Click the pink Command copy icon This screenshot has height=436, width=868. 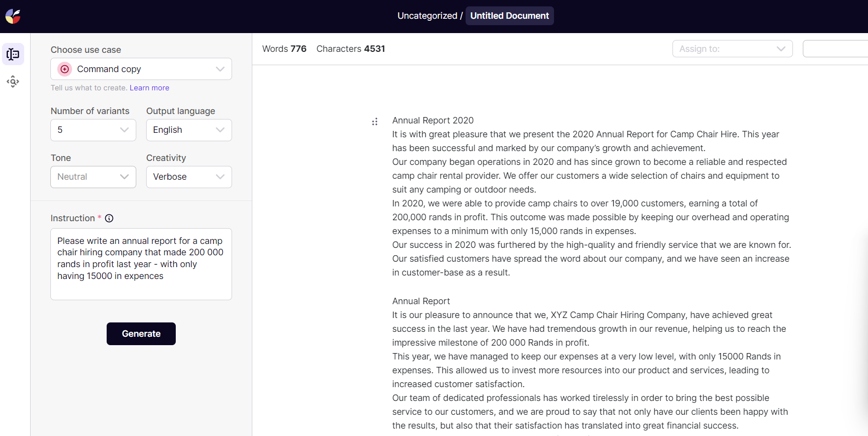point(65,69)
